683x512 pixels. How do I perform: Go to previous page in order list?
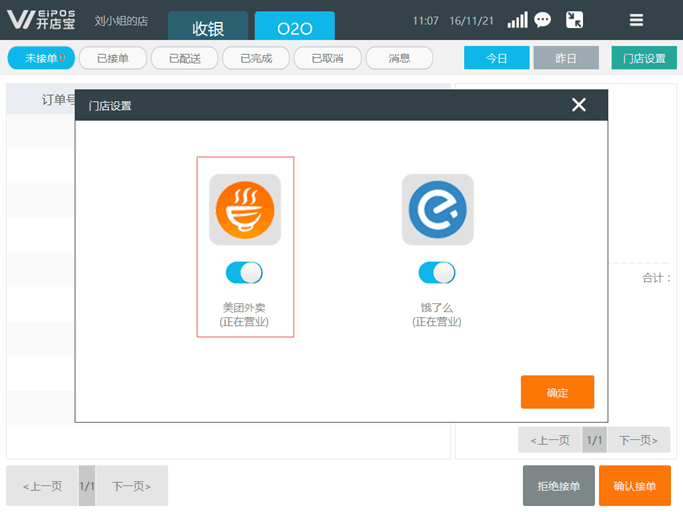(x=43, y=486)
